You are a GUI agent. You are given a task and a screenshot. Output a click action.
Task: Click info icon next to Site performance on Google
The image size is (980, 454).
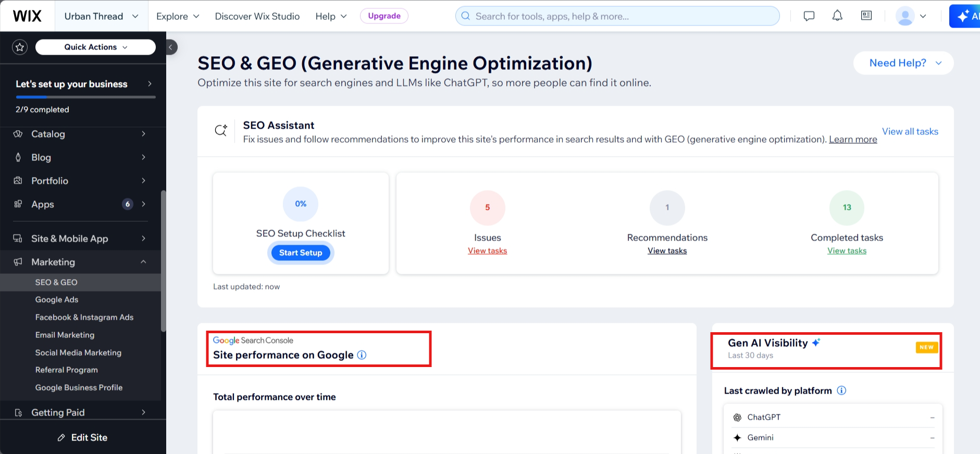tap(362, 355)
